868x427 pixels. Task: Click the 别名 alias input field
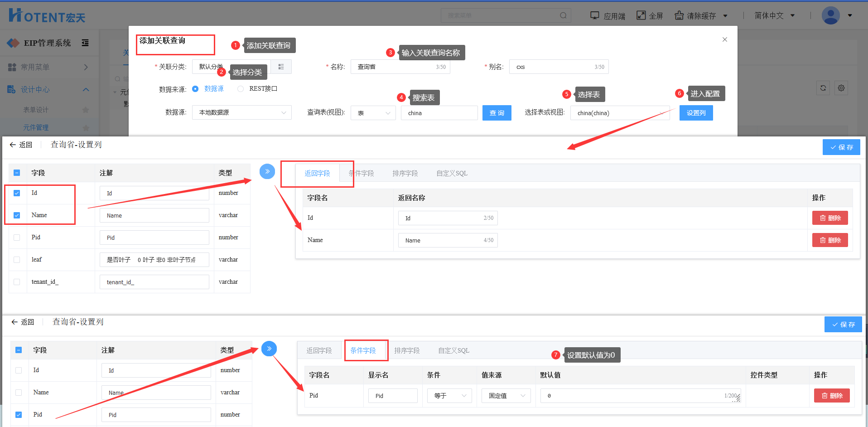[553, 67]
